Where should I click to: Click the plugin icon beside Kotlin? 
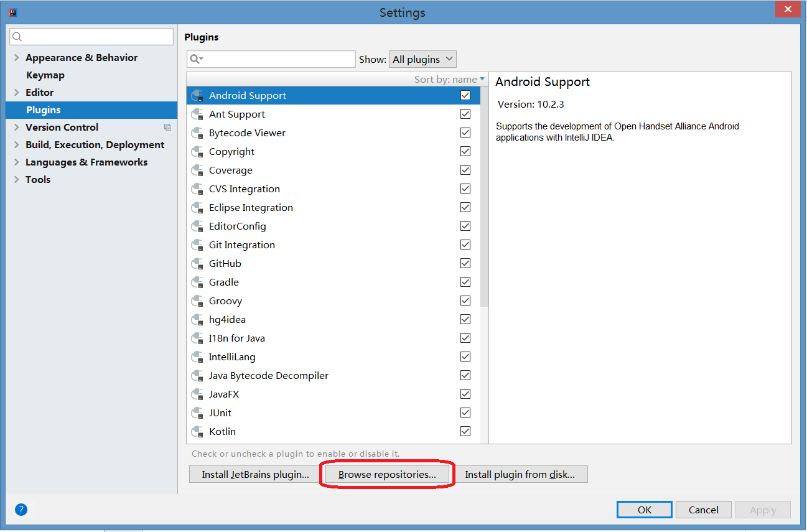coord(198,431)
